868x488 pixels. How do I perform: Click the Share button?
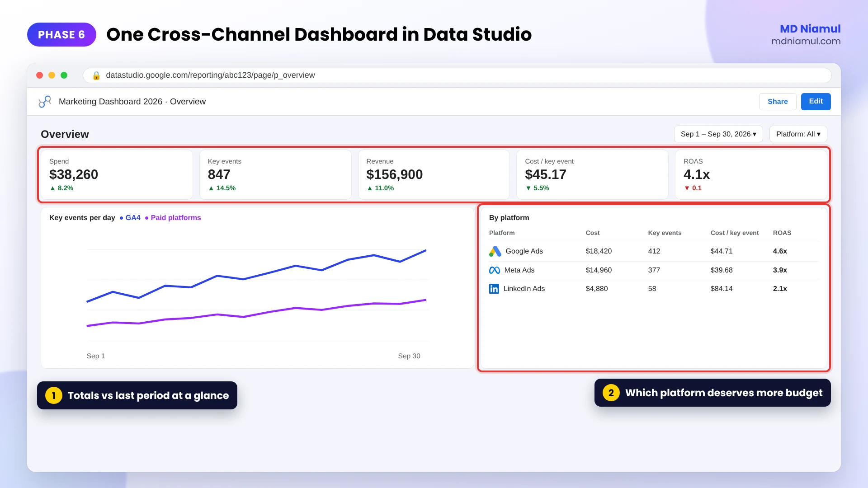(x=778, y=102)
